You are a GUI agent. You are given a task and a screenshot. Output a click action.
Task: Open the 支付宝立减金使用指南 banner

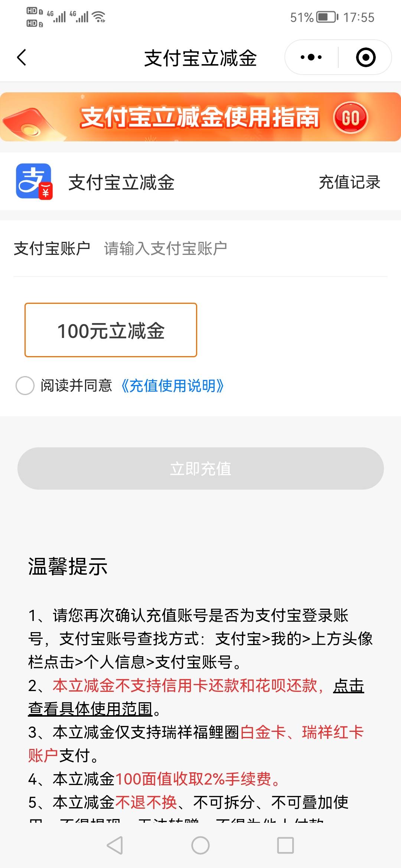coord(200,117)
